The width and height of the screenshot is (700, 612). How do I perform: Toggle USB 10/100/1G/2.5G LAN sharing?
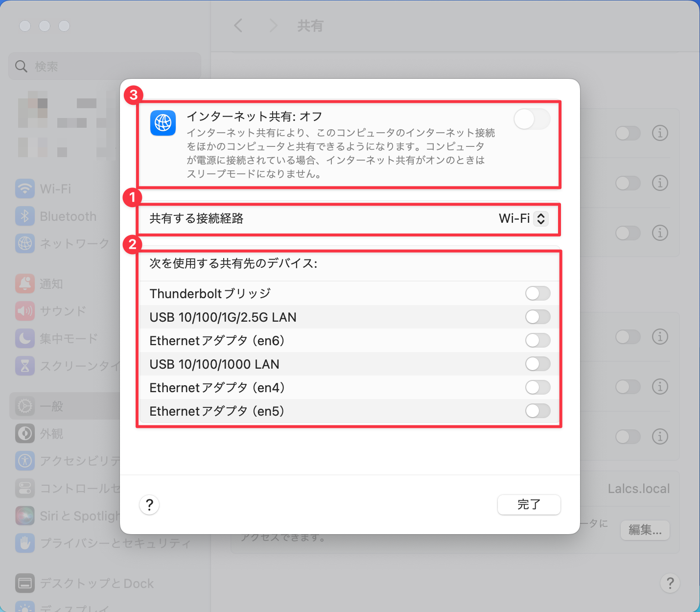(537, 317)
